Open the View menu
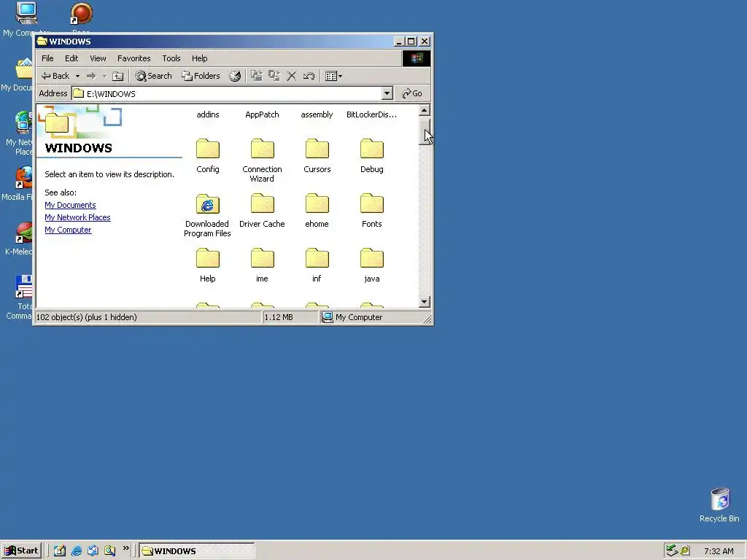 coord(98,58)
